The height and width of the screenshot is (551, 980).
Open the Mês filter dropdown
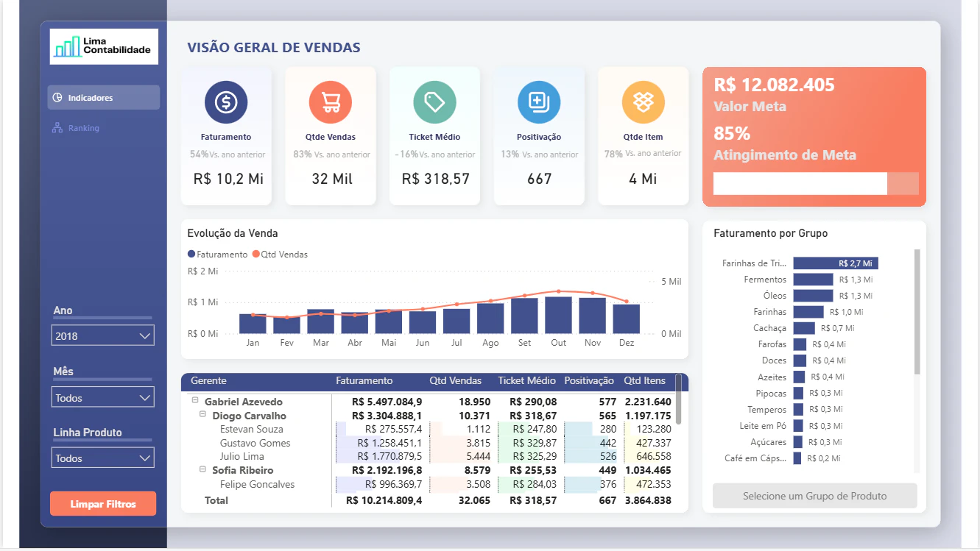[x=103, y=397]
